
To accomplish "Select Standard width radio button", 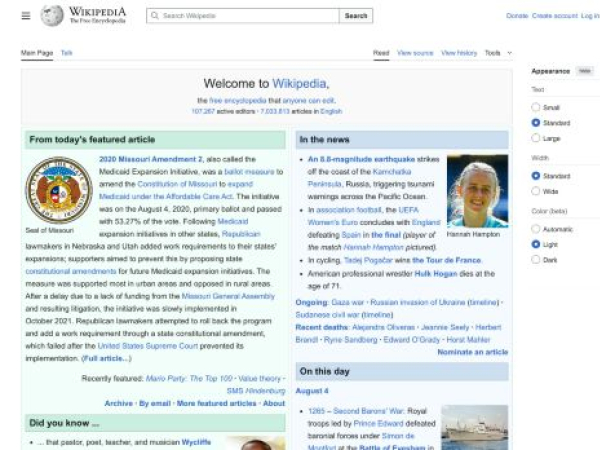I will 536,176.
